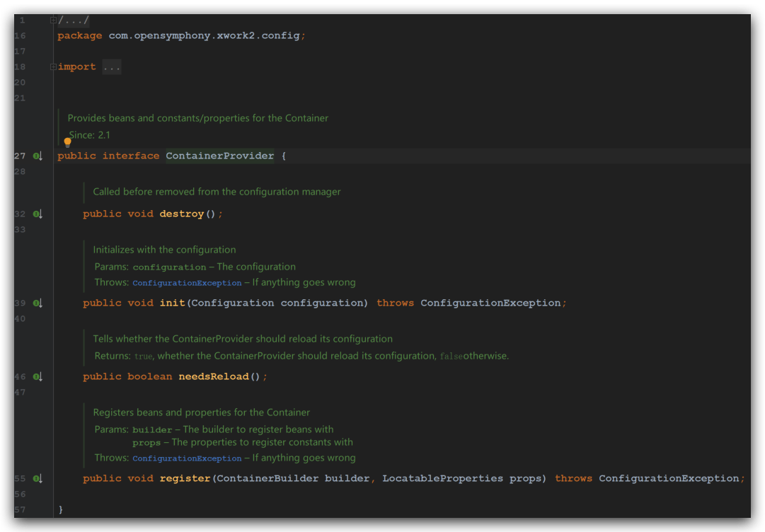Click the ContainerProvider interface name

[x=219, y=156]
